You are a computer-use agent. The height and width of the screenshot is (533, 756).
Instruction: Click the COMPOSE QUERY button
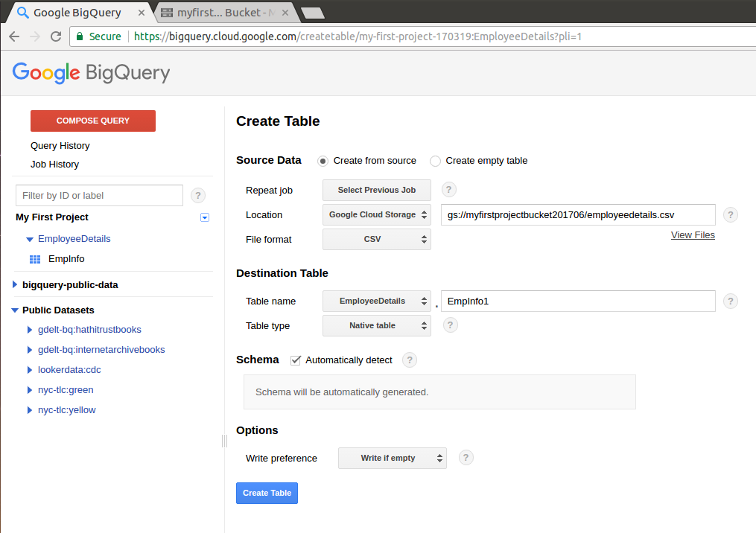click(x=93, y=121)
